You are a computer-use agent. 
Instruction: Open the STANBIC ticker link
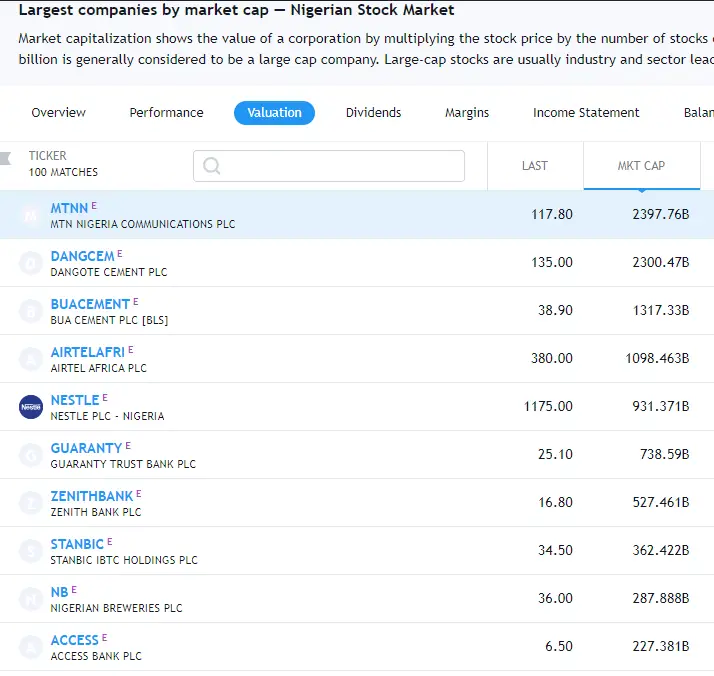(77, 544)
